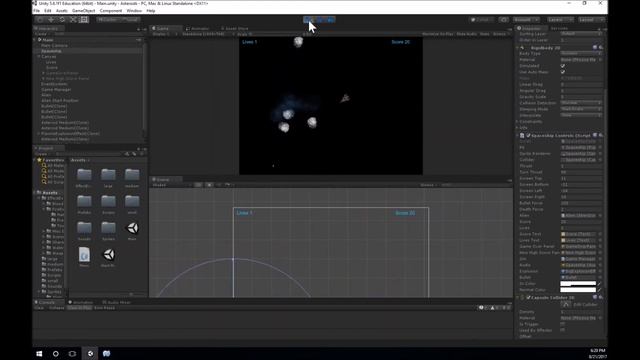Toggle scene lighting in Scene toolbar

[x=209, y=185]
